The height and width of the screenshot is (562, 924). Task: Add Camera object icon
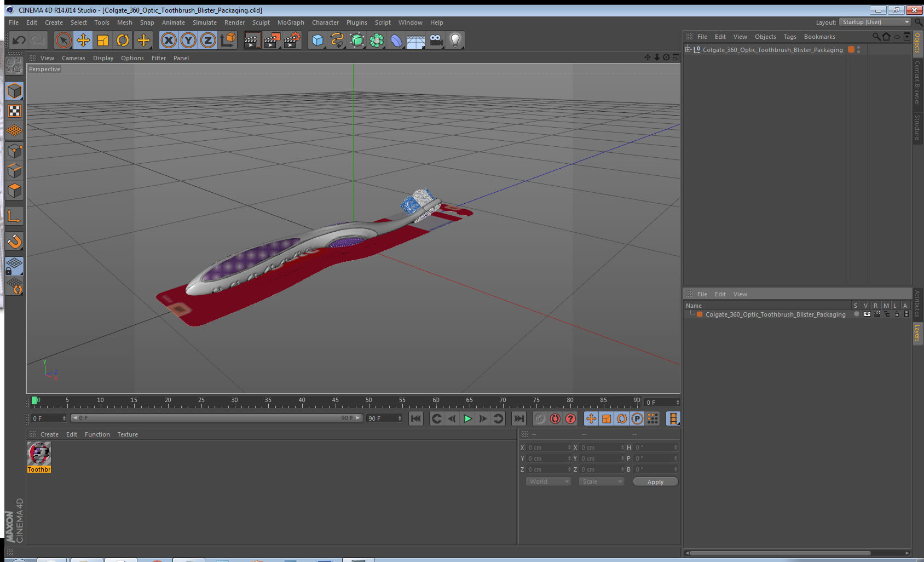pyautogui.click(x=436, y=40)
